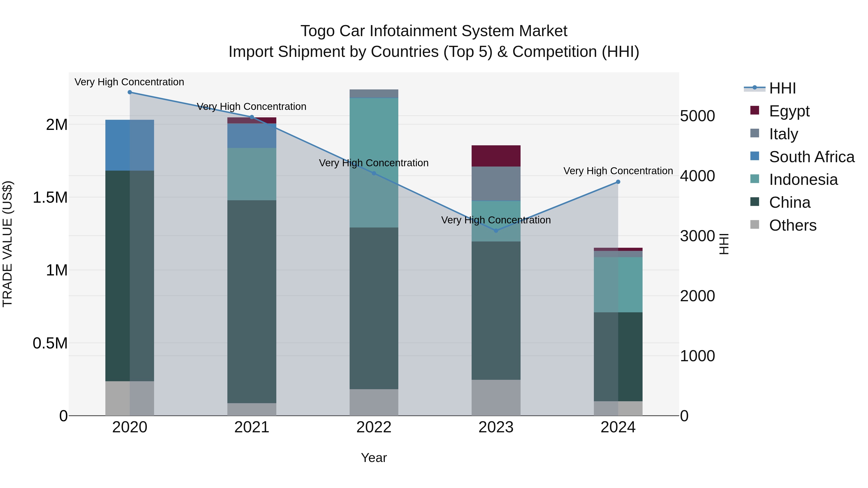Toggle the Italy legend entry

(x=774, y=134)
